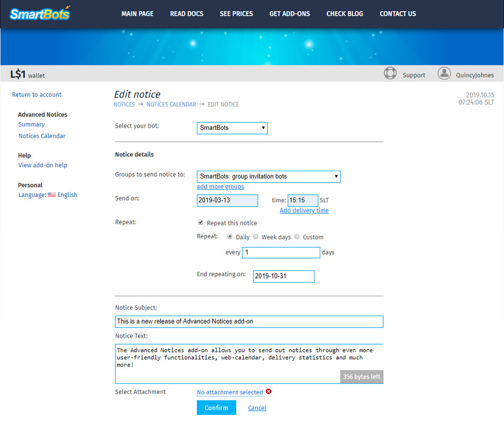Click the 07:24:06 SLT clock text
The height and width of the screenshot is (428, 504).
click(x=476, y=102)
